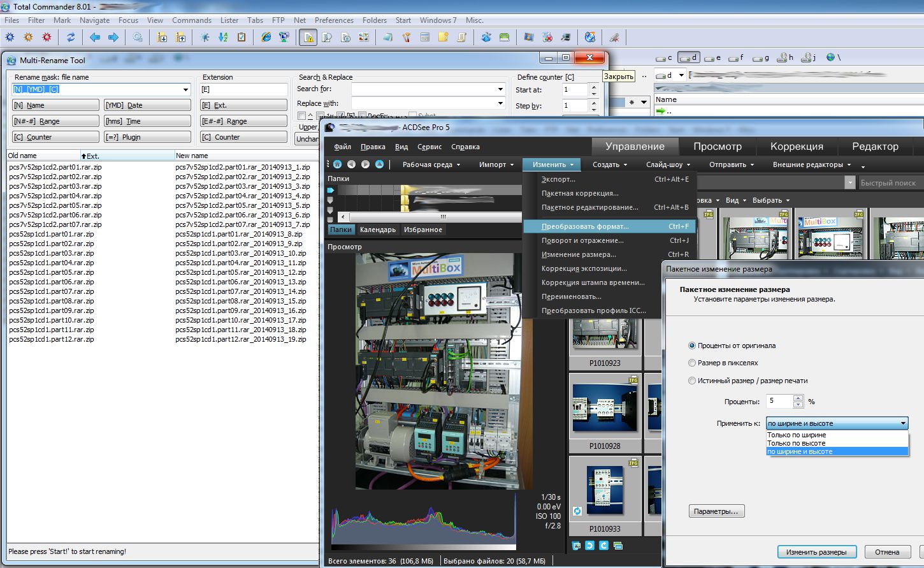Click rotate left icon below ACDSee thumbnails

(x=590, y=546)
